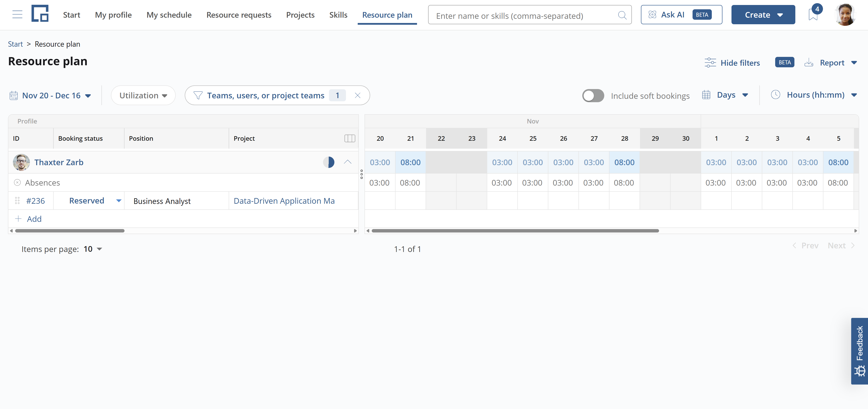Open the Resource requests tab

pyautogui.click(x=239, y=15)
